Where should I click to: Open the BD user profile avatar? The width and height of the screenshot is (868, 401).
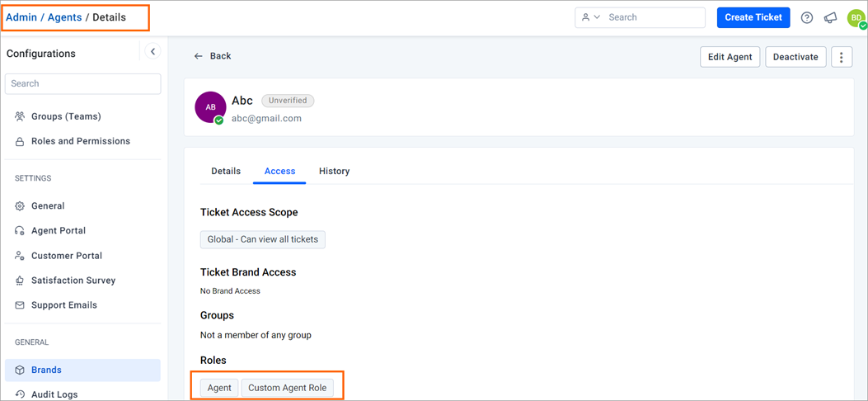(856, 17)
